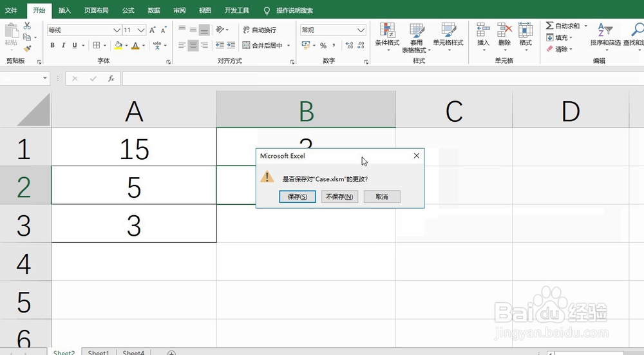
Task: Open the Sheet1 worksheet tab
Action: click(99, 352)
